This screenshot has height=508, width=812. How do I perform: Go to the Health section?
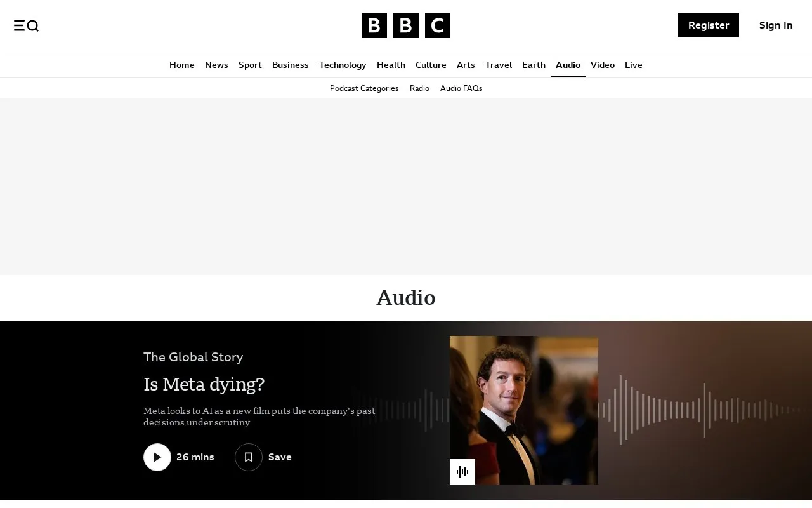391,65
